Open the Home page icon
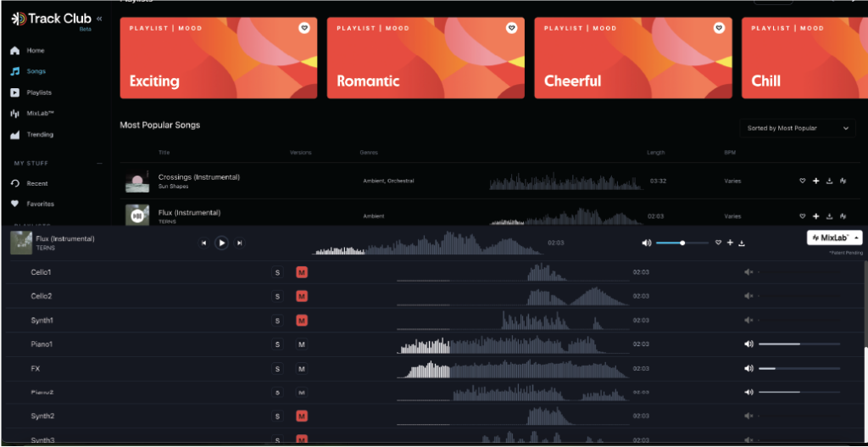 pyautogui.click(x=15, y=50)
